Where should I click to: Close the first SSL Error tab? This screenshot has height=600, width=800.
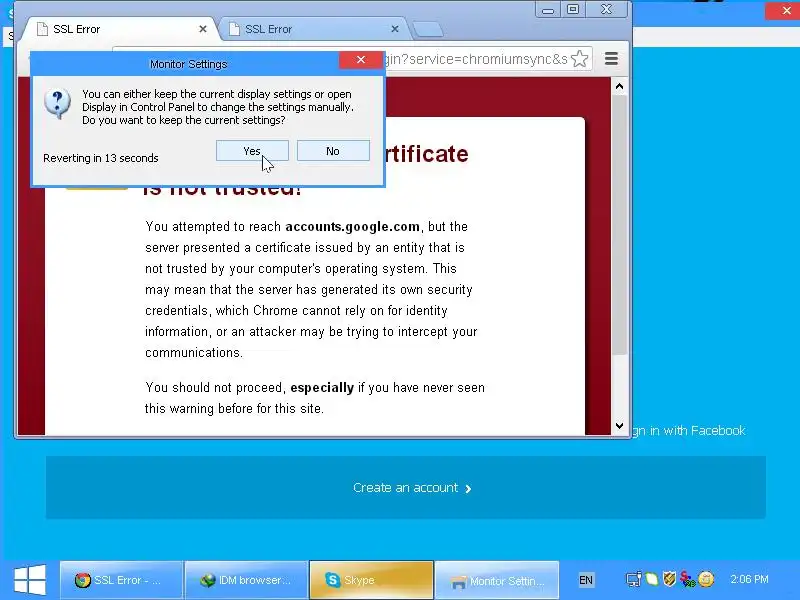pyautogui.click(x=203, y=29)
